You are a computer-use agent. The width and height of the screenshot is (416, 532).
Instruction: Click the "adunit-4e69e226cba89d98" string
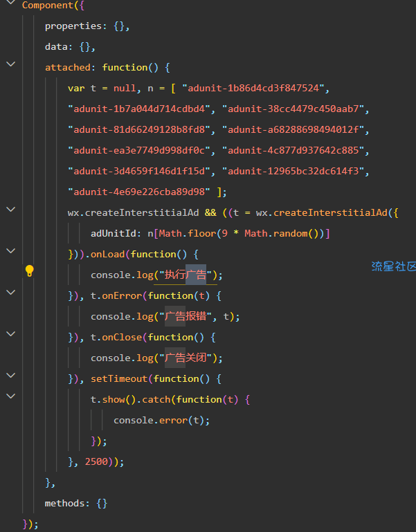[139, 192]
